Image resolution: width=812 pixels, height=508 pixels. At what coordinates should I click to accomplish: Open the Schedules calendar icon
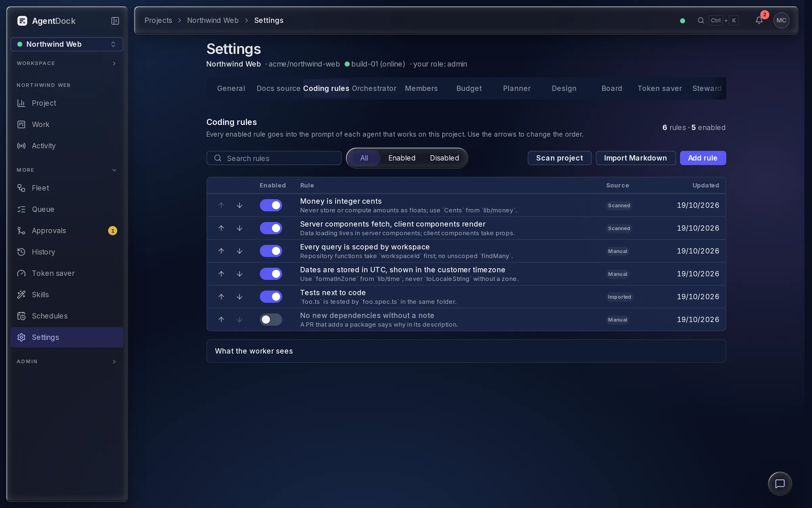tap(21, 316)
